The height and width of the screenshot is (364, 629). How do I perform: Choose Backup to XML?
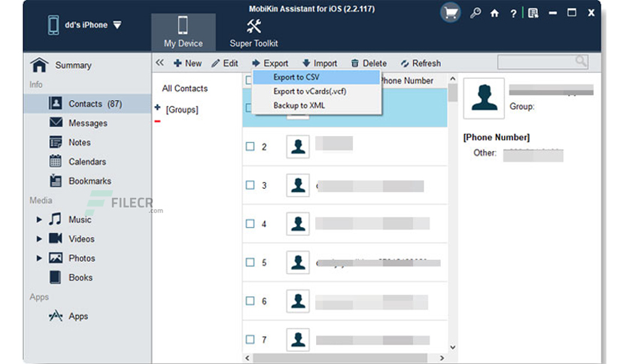(316, 105)
